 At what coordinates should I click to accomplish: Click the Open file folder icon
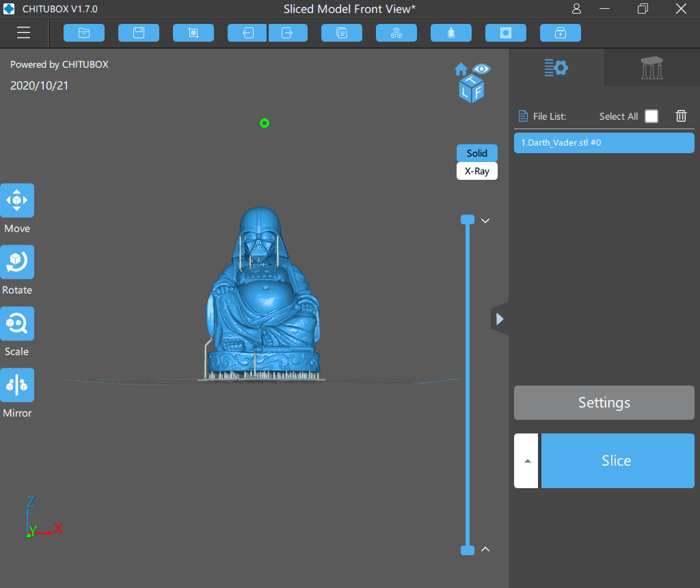pyautogui.click(x=84, y=33)
